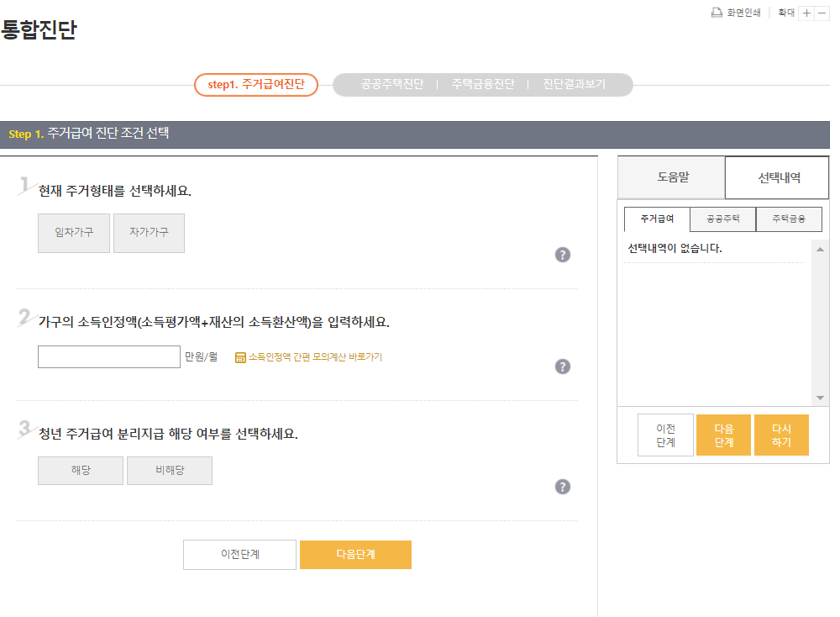Click calculator icon beside 소득인정액 간편 모의계산
Image resolution: width=840 pixels, height=617 pixels.
[240, 357]
